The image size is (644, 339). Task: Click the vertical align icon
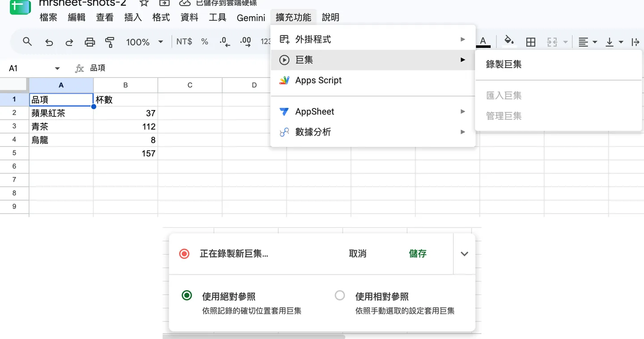pyautogui.click(x=609, y=42)
